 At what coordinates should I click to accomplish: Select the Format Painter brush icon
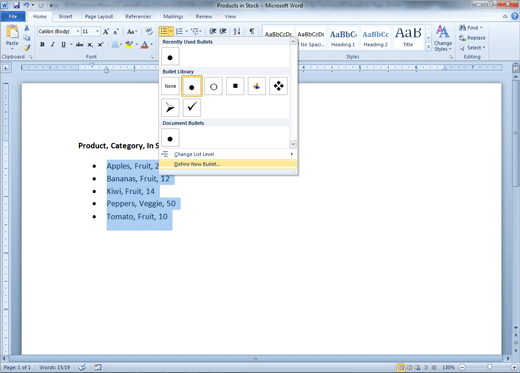pos(27,48)
